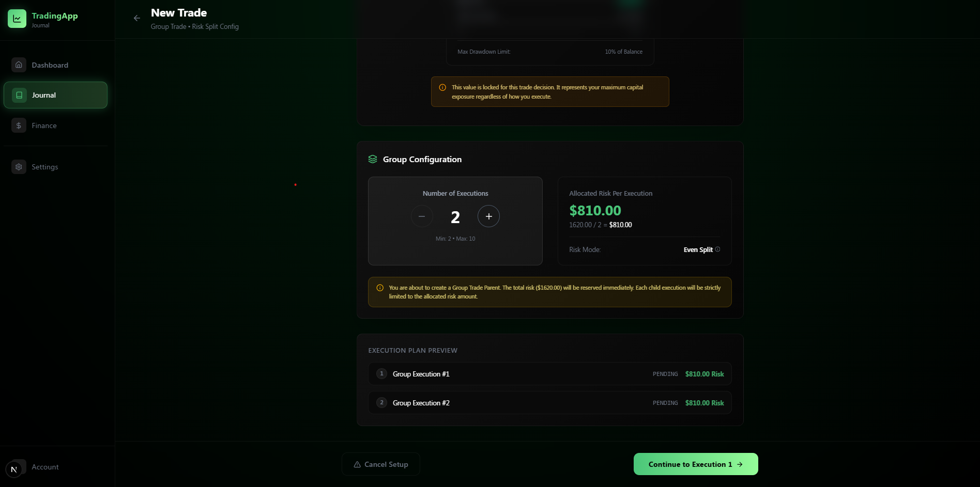Select the Journal sidebar item

55,95
